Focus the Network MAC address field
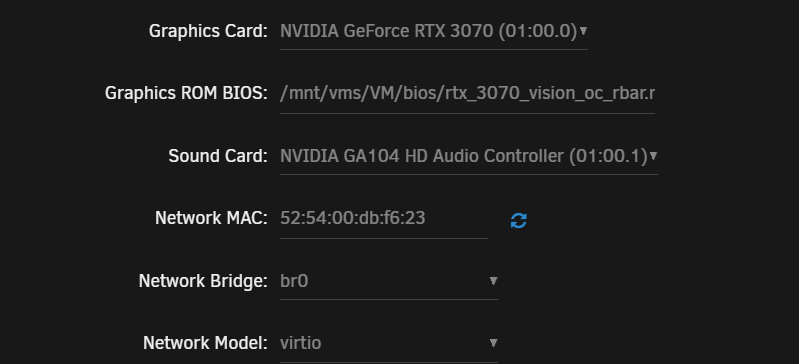 [384, 219]
